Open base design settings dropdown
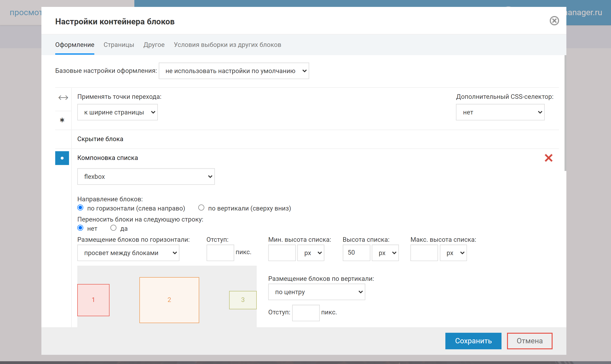The image size is (611, 364). coord(234,71)
